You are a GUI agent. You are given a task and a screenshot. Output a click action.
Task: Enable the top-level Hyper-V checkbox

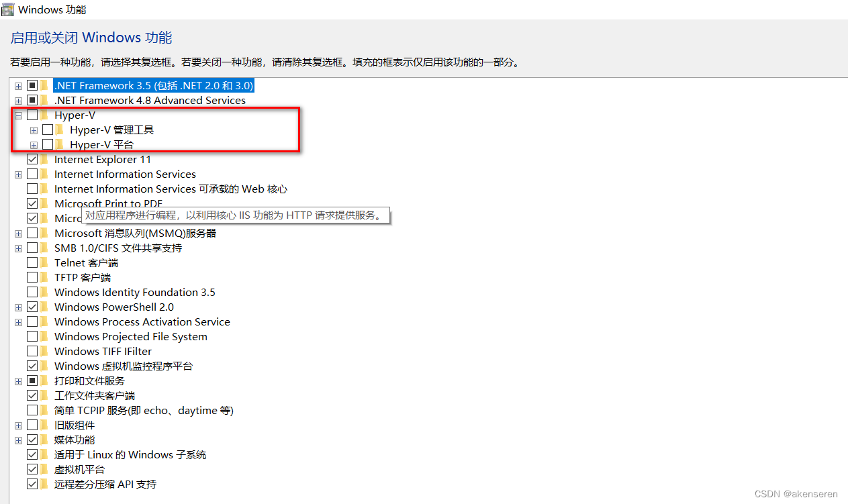pyautogui.click(x=32, y=115)
